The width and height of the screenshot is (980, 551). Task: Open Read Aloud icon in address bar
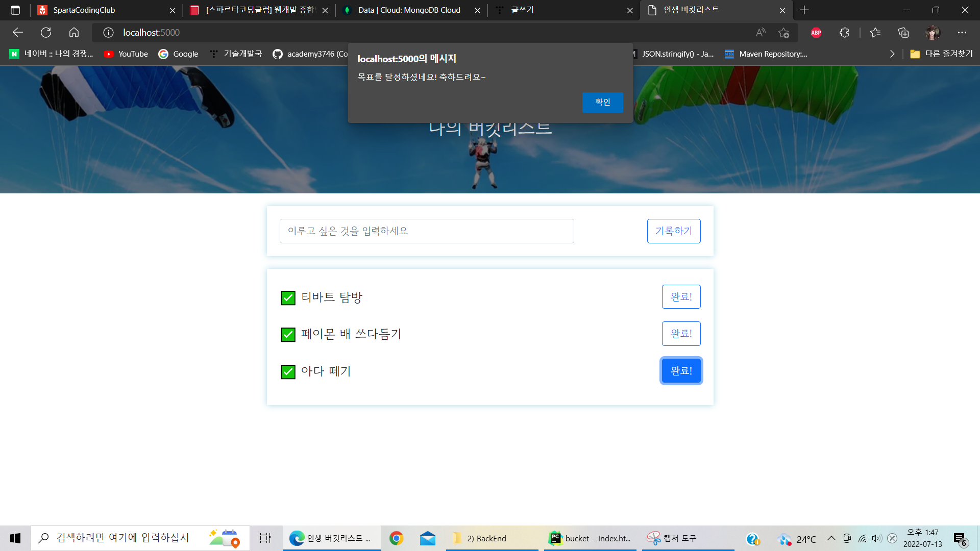761,33
